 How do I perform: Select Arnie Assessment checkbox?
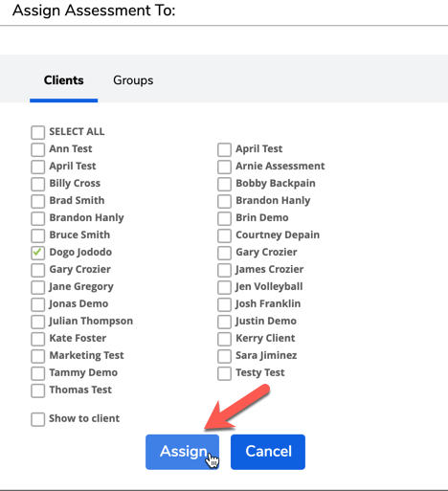point(224,167)
